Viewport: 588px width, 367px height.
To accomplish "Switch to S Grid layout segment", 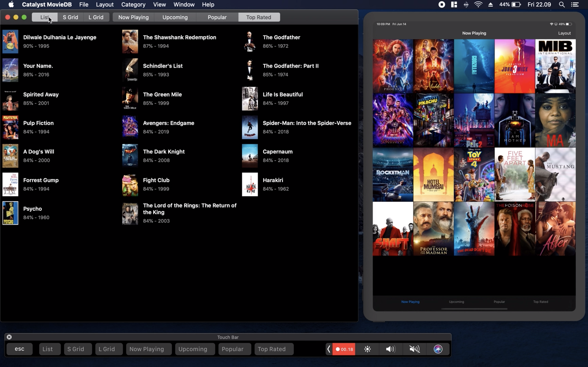I will pos(70,17).
